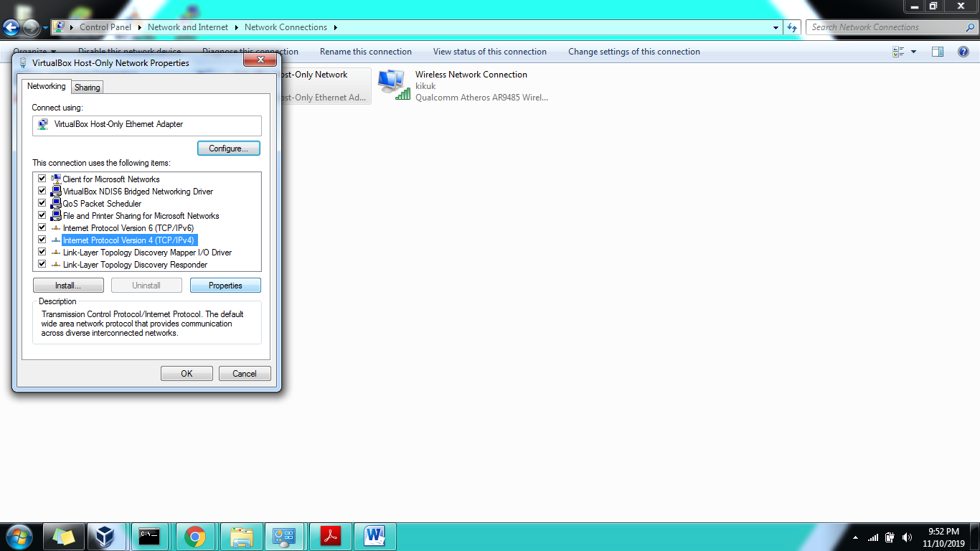The width and height of the screenshot is (980, 551).
Task: Uncheck File and Printer Sharing checkbox
Action: pos(42,215)
